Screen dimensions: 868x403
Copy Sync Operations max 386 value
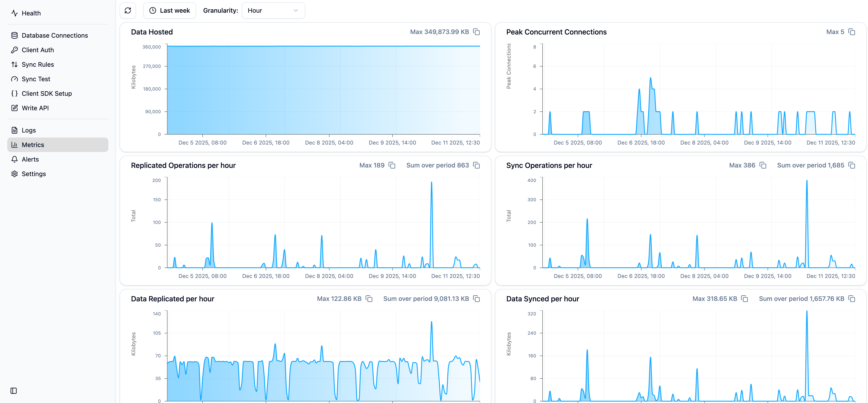(763, 165)
